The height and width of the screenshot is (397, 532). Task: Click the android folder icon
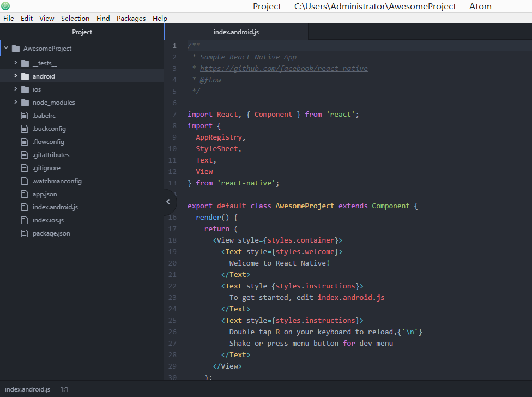pos(25,76)
